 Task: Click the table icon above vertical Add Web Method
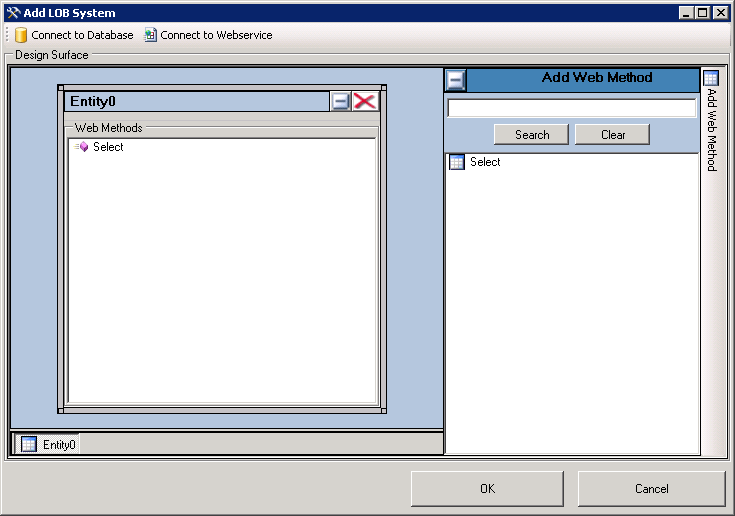click(711, 78)
